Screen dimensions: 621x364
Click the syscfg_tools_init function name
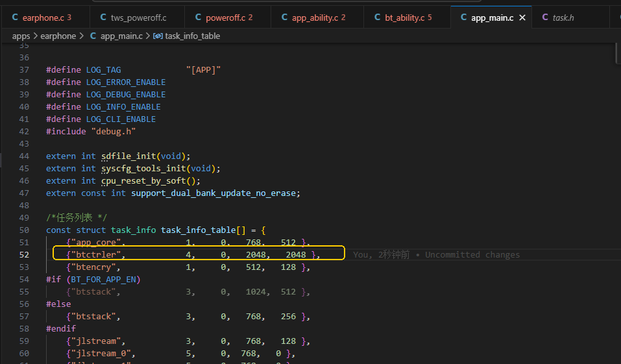144,168
